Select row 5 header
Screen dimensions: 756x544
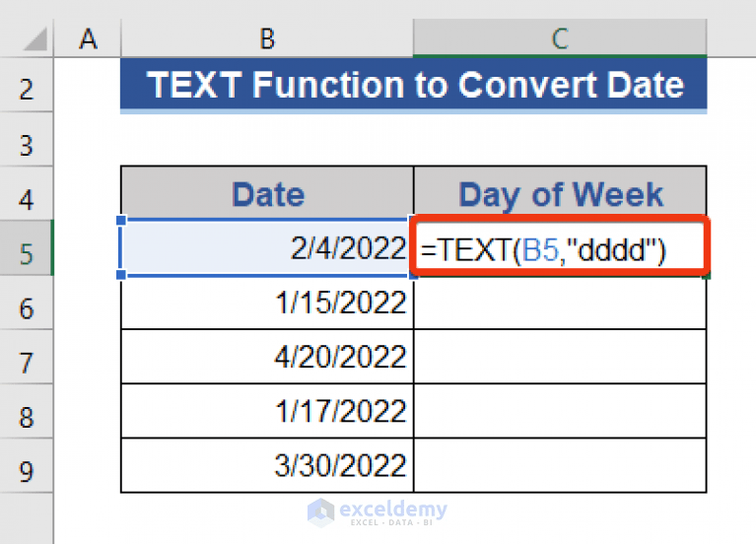[26, 248]
